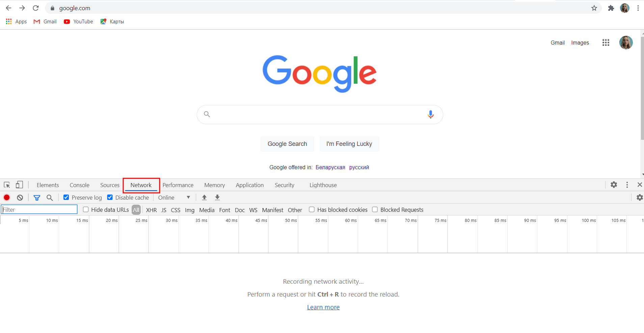Filter requests by Doc type
The width and height of the screenshot is (644, 333).
pyautogui.click(x=240, y=210)
